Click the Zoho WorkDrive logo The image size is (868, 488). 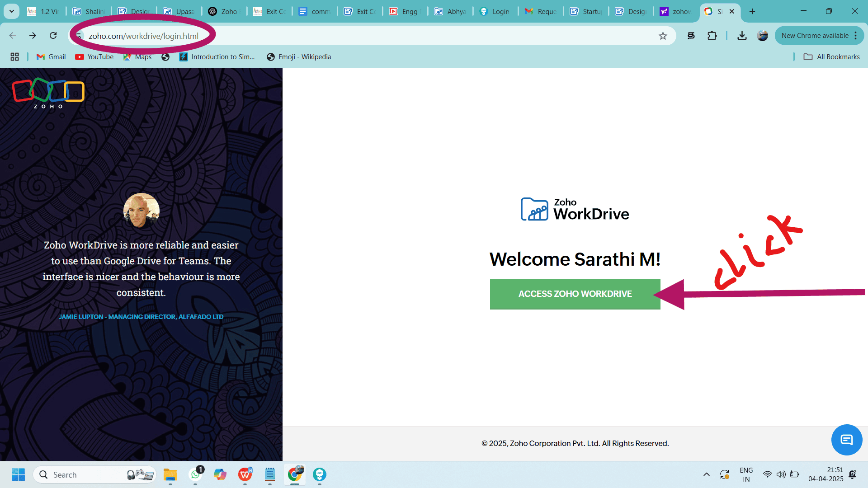(575, 210)
